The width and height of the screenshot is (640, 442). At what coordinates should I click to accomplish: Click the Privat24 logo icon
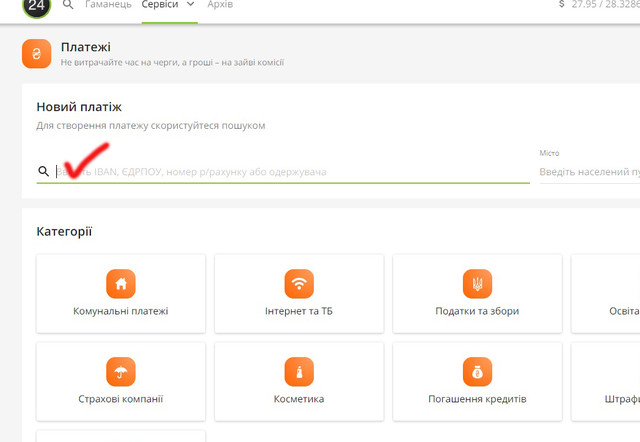tap(36, 5)
